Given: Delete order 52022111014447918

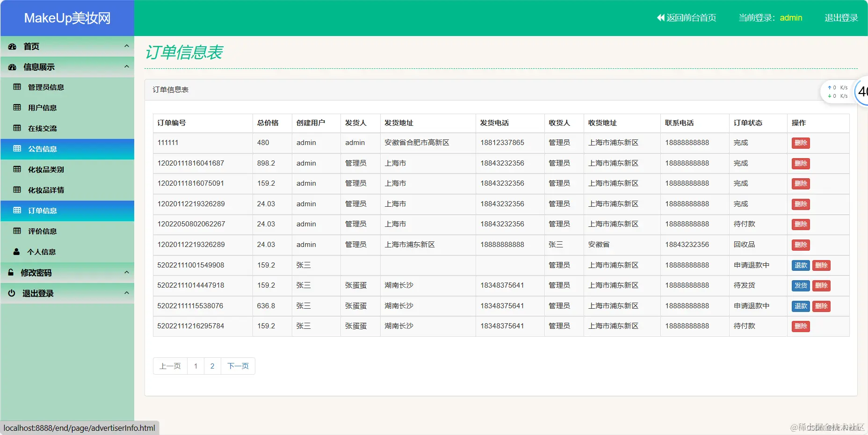Looking at the screenshot, I should point(821,286).
